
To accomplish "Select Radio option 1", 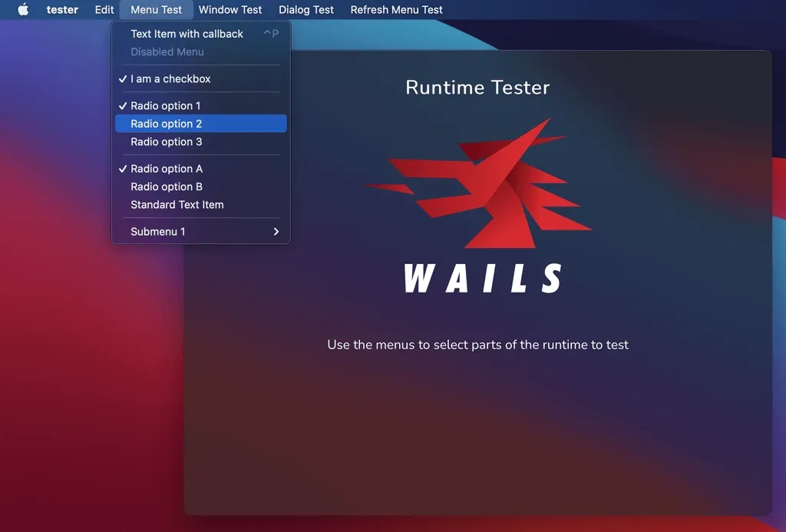I will pyautogui.click(x=166, y=105).
